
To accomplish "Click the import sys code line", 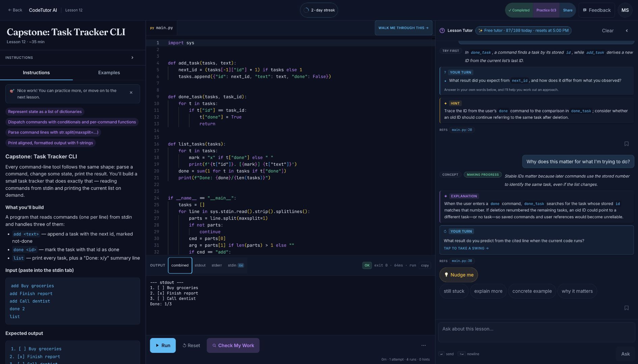I will click(181, 43).
